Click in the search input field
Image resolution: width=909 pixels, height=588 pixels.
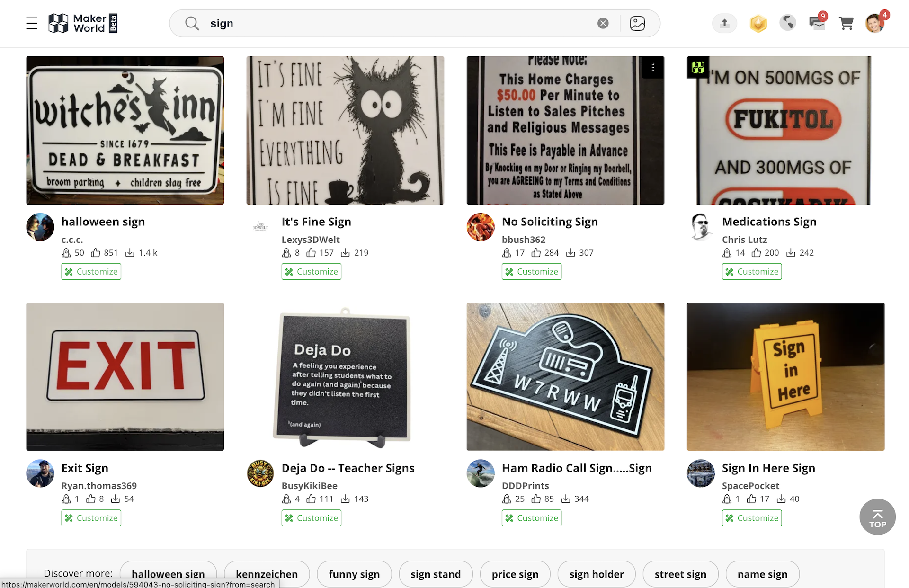(398, 23)
